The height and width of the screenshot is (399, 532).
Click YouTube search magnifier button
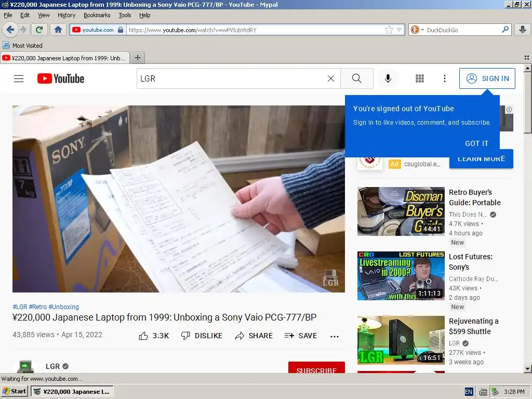(357, 79)
